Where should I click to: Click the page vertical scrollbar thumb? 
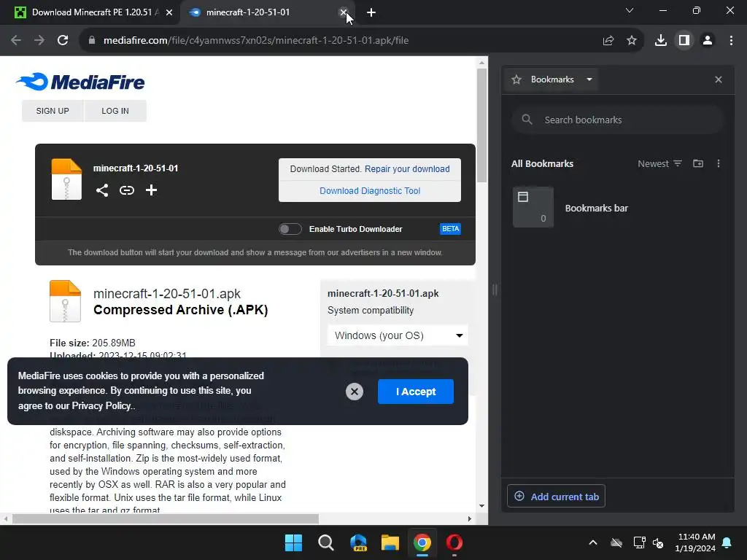point(481,125)
